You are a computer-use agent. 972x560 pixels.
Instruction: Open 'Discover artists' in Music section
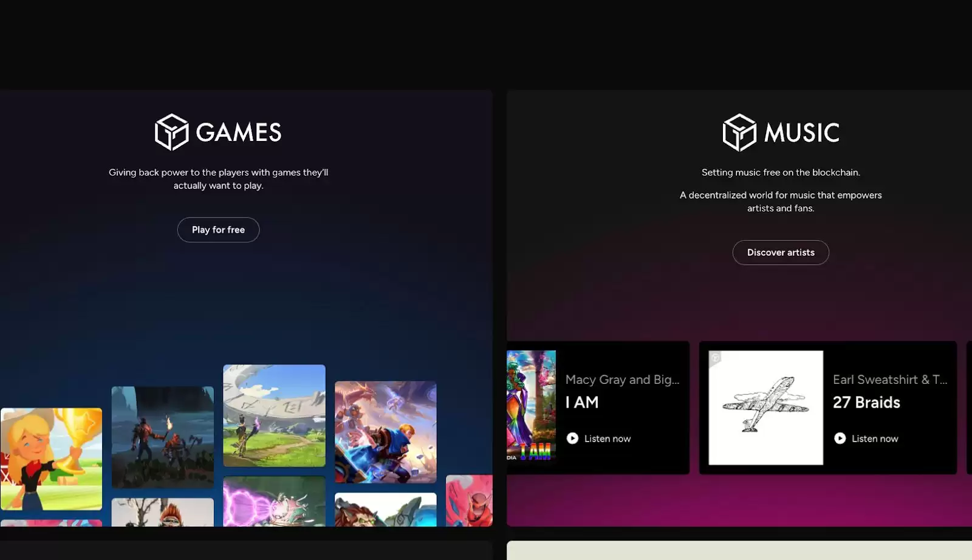tap(780, 253)
